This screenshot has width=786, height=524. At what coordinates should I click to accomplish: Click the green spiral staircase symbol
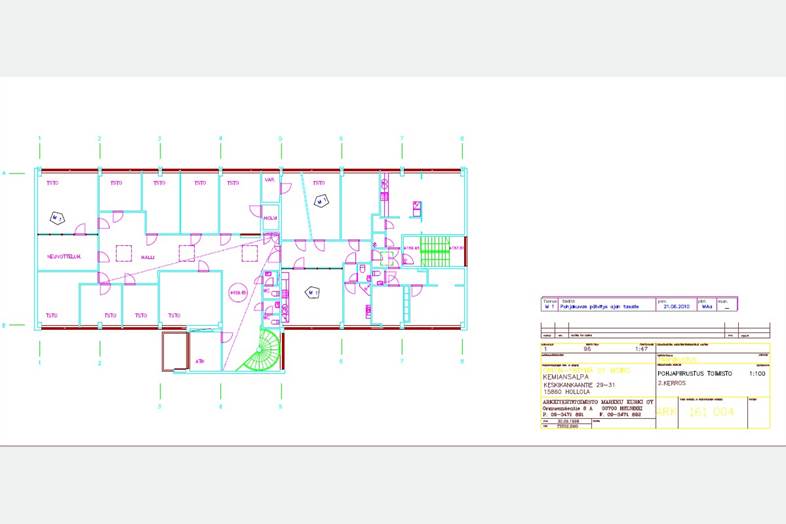266,352
